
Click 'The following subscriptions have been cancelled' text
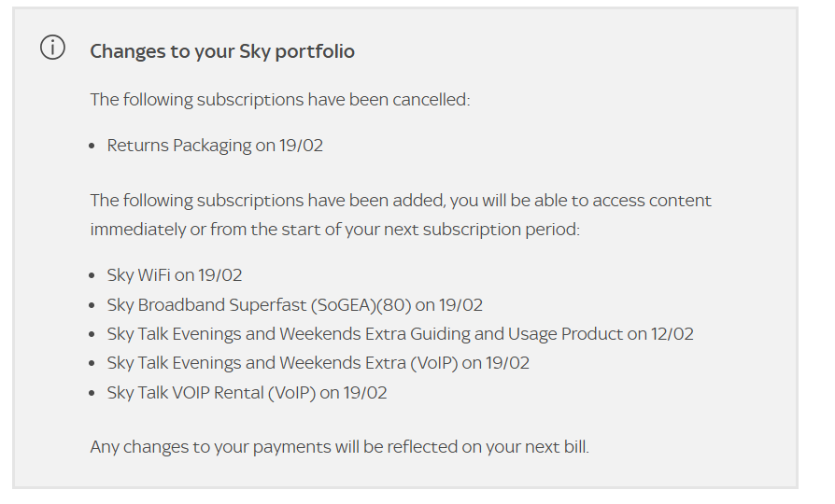[x=279, y=99]
